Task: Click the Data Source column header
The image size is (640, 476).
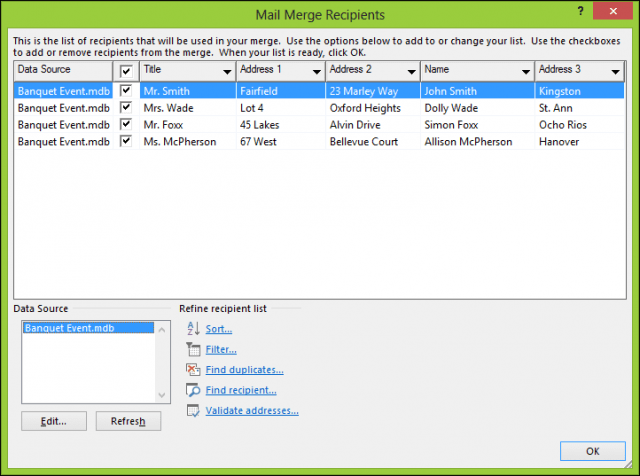Action: 63,71
